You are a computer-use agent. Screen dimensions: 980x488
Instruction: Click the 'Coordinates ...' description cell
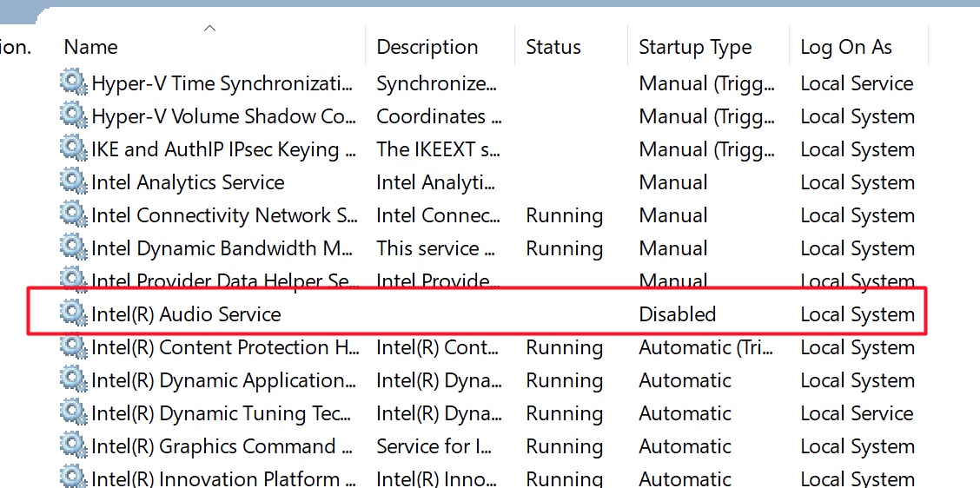(x=439, y=117)
